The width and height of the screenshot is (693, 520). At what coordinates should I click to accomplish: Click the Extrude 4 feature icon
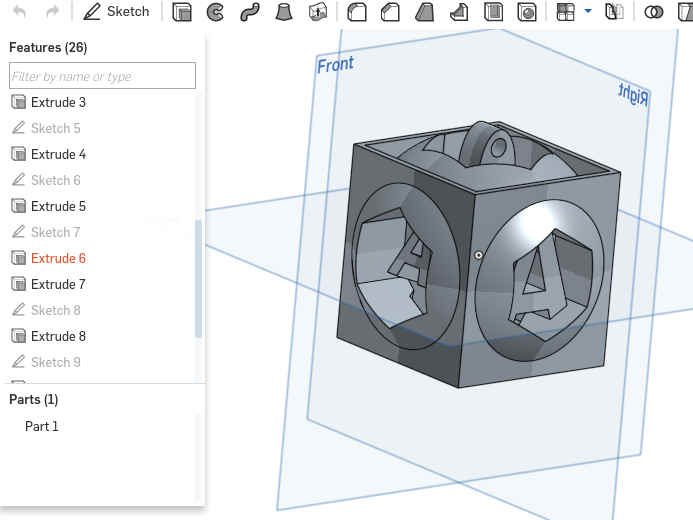[18, 154]
